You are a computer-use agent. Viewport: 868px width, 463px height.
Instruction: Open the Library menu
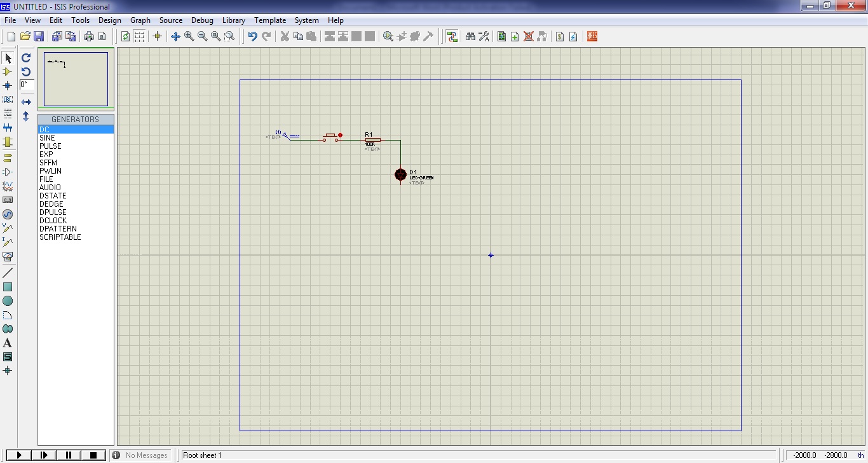point(233,20)
